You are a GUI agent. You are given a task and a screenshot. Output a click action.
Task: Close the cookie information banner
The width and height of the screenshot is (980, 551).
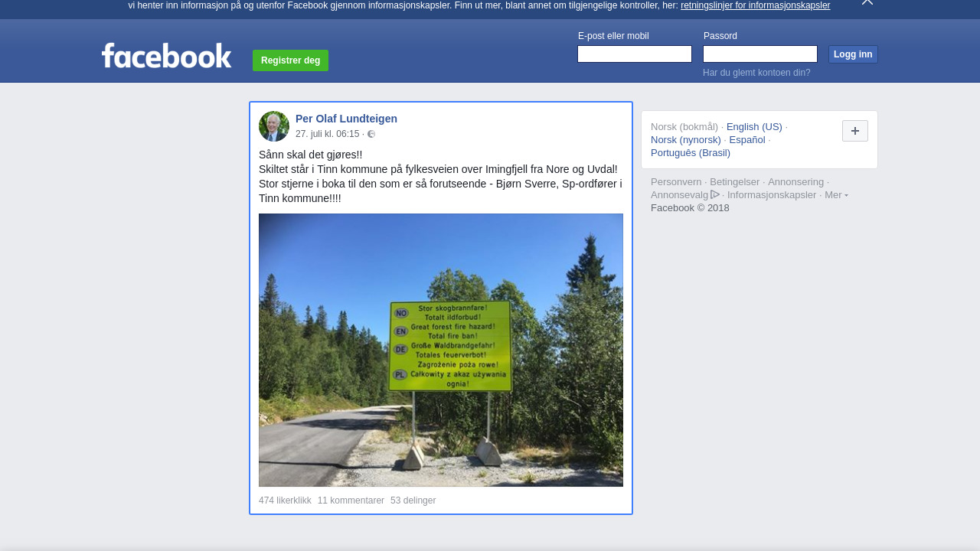coord(867,2)
